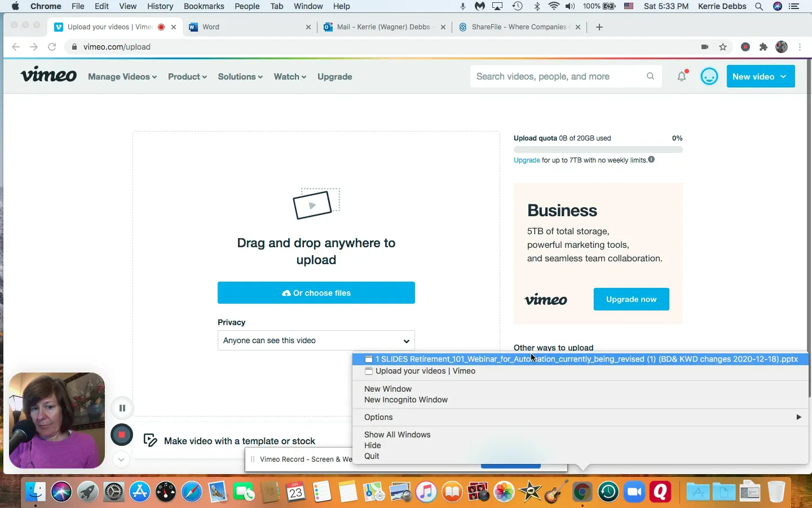Click the Upgrade now button
Viewport: 812px width, 508px height.
pyautogui.click(x=632, y=299)
